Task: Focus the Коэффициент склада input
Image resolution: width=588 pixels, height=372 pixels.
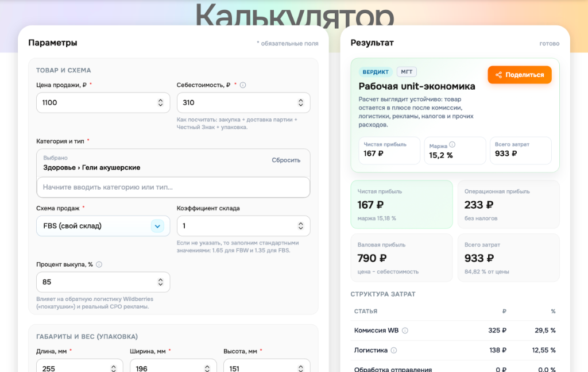Action: pos(243,225)
